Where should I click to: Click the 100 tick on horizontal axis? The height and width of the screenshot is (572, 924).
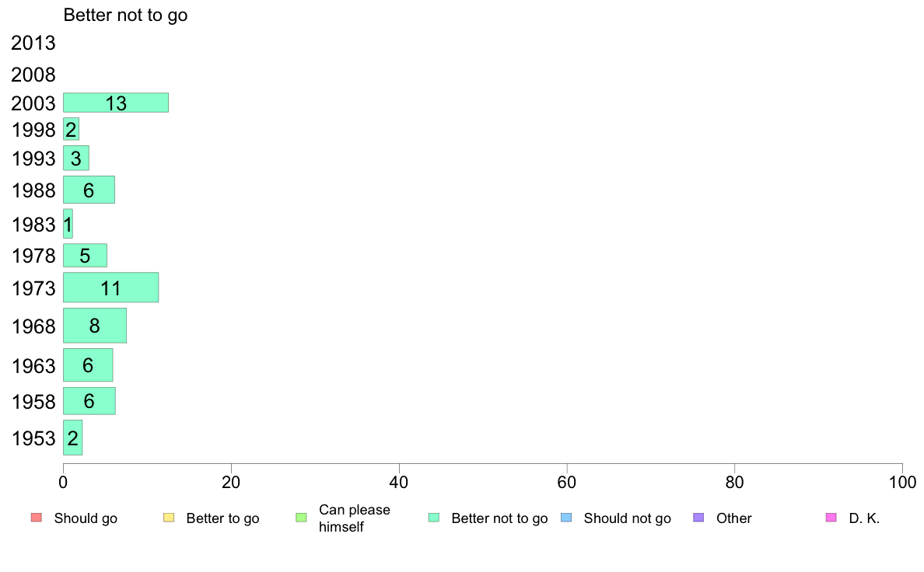pyautogui.click(x=902, y=483)
